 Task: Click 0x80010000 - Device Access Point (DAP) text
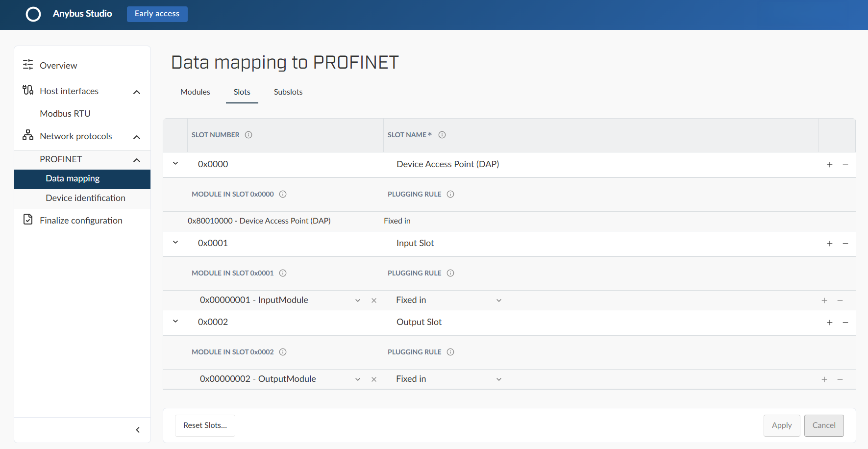(x=259, y=221)
